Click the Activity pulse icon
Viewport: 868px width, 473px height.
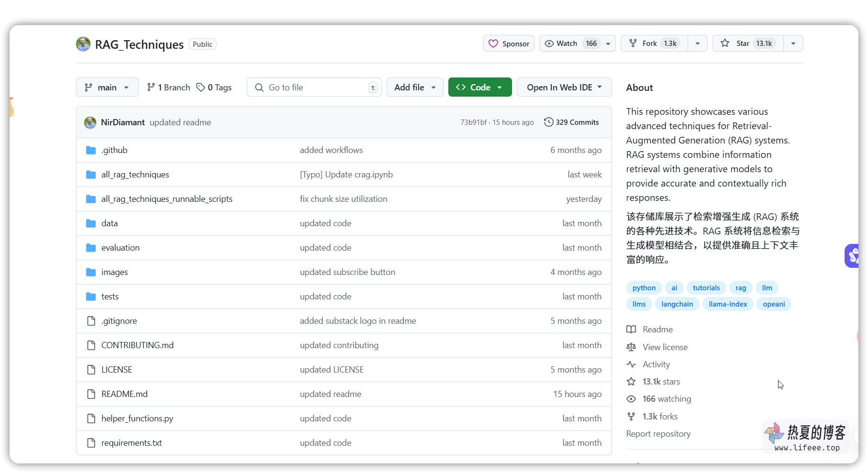point(631,364)
